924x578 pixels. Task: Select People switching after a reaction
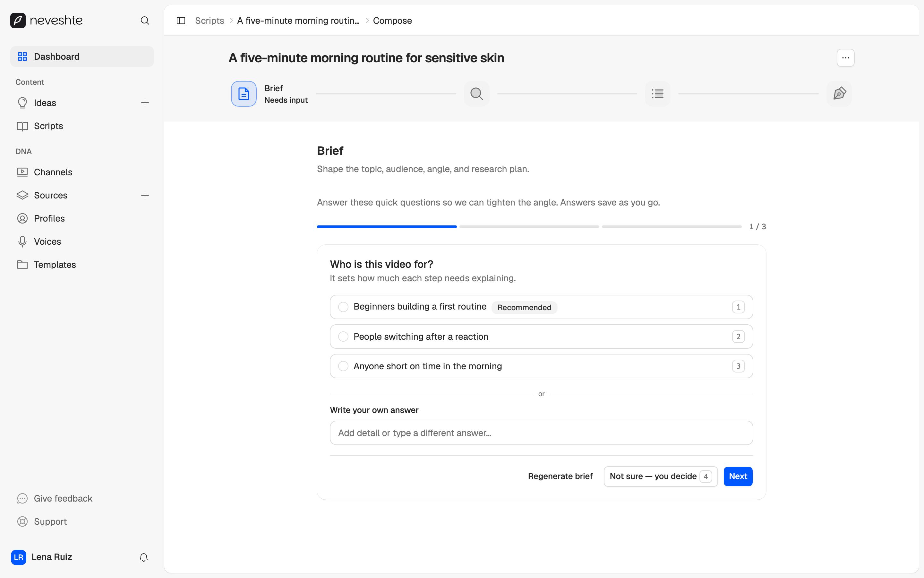coord(542,337)
